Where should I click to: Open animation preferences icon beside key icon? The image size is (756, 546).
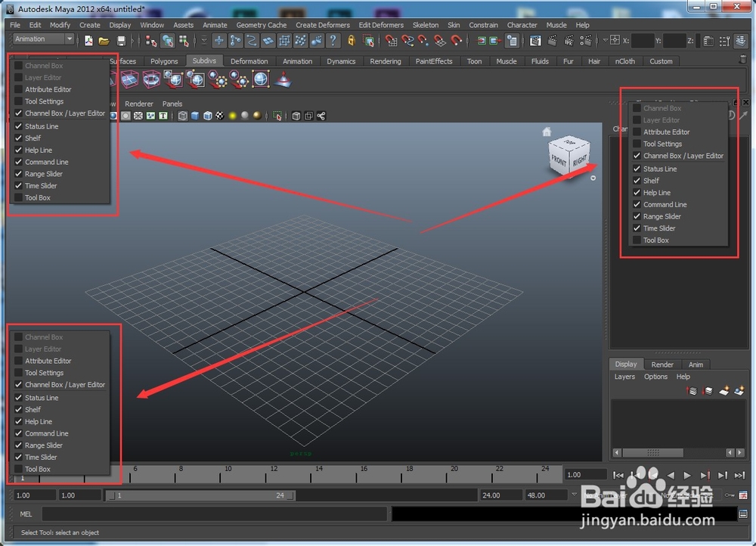click(x=743, y=495)
